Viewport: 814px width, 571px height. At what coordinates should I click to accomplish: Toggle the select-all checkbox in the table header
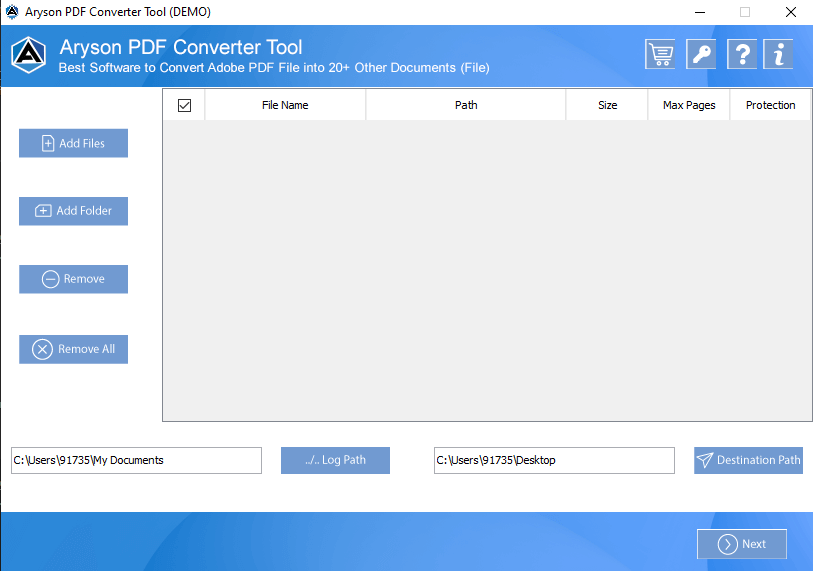coord(184,105)
